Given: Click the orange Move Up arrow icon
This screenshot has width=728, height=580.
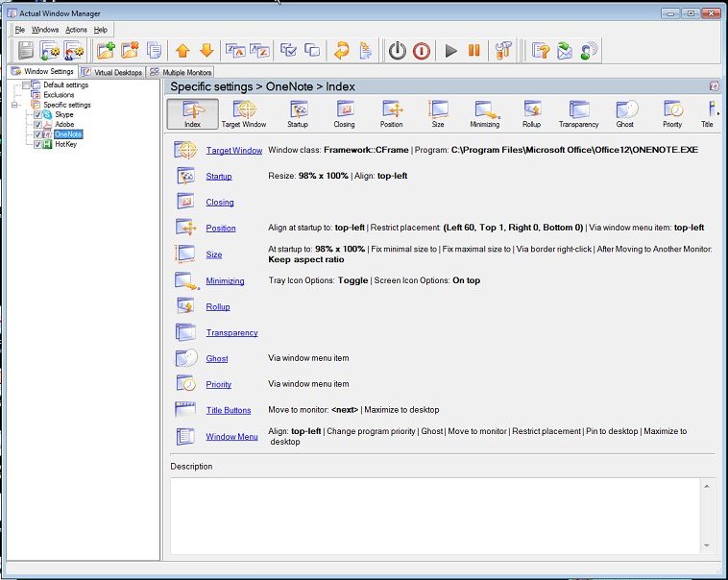Looking at the screenshot, I should point(182,51).
